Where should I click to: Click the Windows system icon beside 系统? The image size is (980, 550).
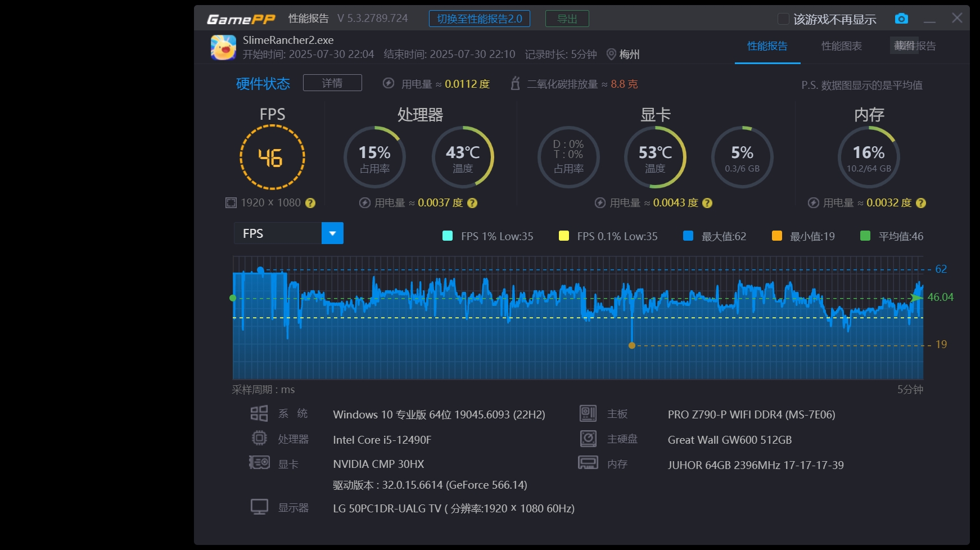pos(259,414)
